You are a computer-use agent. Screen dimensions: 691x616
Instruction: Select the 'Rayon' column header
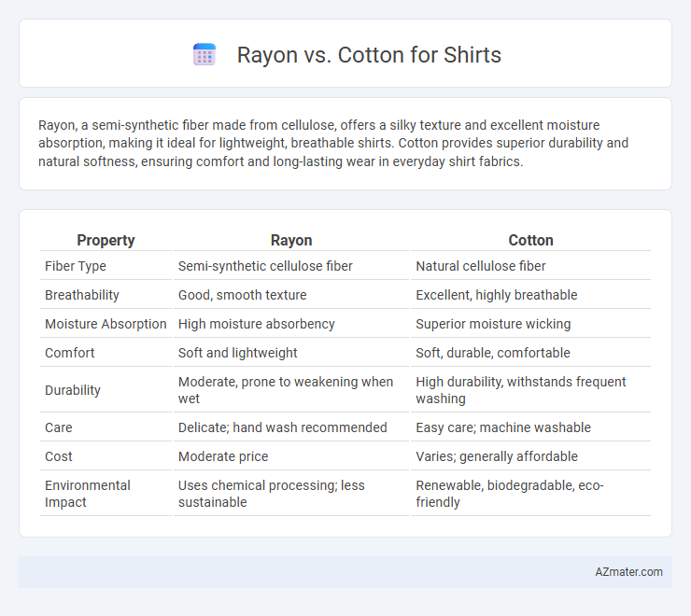pyautogui.click(x=291, y=240)
